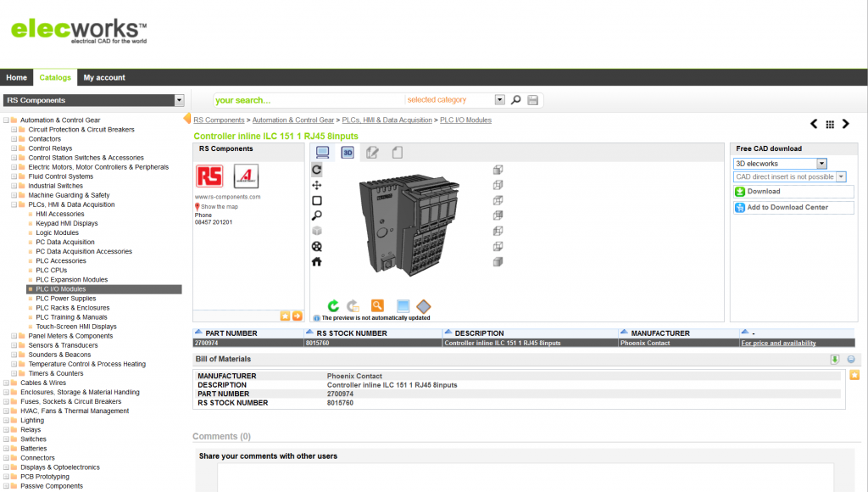This screenshot has width=868, height=492.
Task: Open the selected category dropdown
Action: point(500,100)
